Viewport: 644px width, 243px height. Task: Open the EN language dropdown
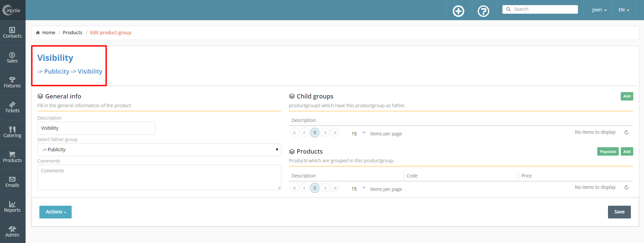pos(624,10)
